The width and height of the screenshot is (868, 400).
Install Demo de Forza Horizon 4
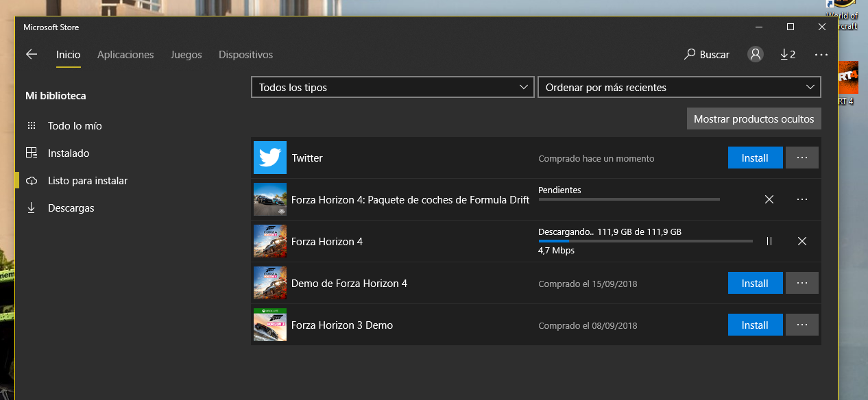(755, 284)
